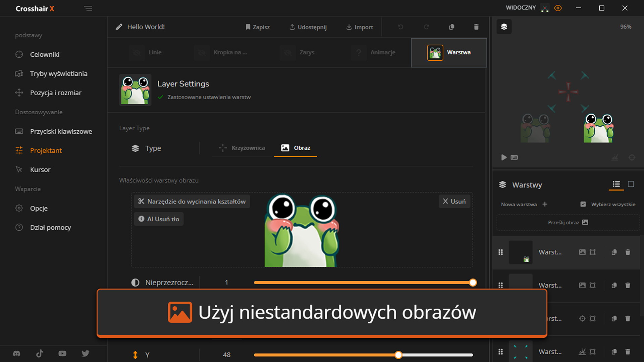Open the TikTok link icon
The height and width of the screenshot is (362, 644).
[40, 353]
